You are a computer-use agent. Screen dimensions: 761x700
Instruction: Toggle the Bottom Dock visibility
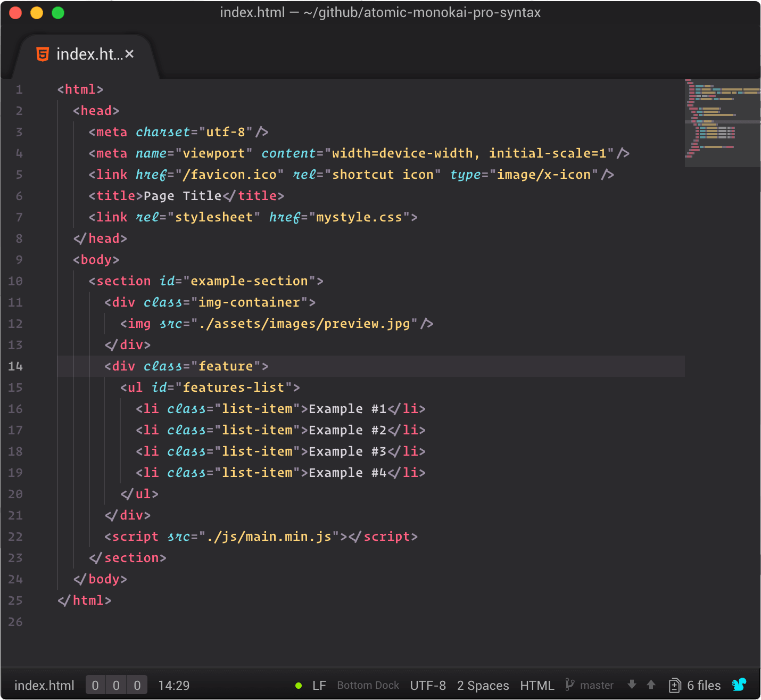coord(368,685)
